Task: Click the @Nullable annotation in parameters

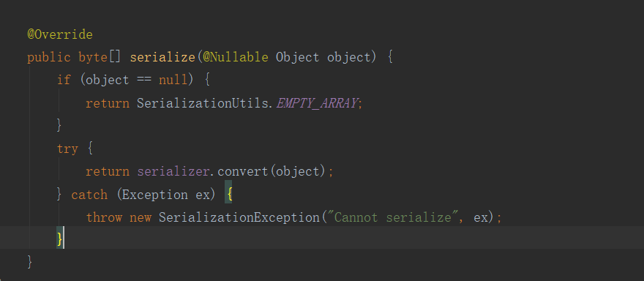Action: pyautogui.click(x=236, y=57)
